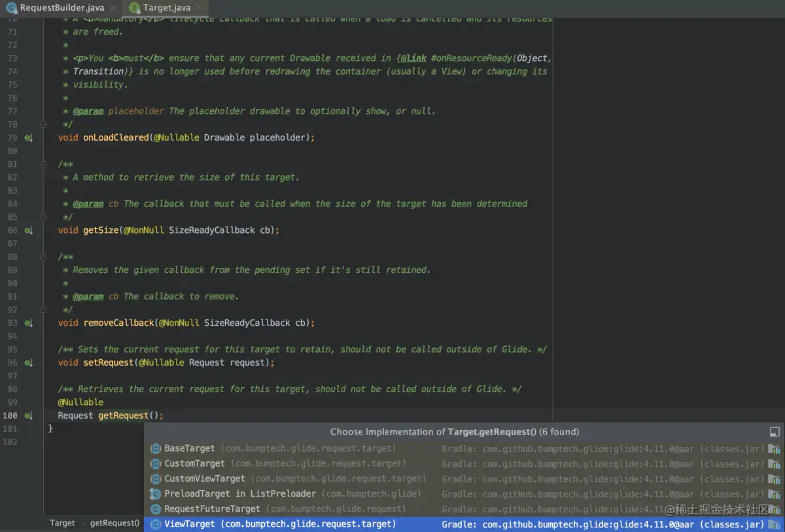
Task: Collapse Javadoc starting at line 81
Action: (44, 164)
